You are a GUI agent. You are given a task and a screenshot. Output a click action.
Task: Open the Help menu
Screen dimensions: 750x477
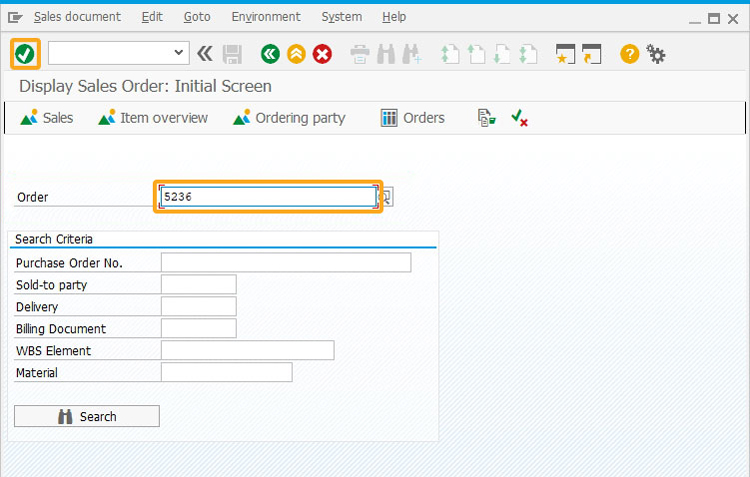(394, 17)
